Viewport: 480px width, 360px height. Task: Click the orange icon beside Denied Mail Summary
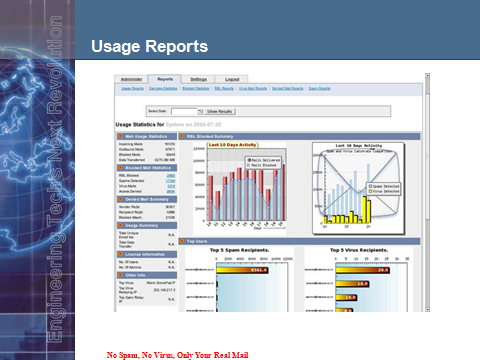click(121, 199)
